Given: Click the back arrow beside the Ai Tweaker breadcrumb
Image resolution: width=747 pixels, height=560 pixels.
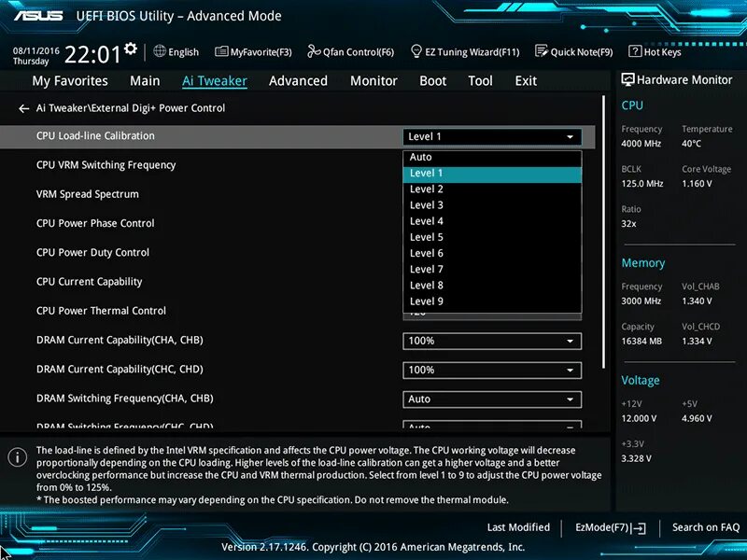Looking at the screenshot, I should 23,108.
